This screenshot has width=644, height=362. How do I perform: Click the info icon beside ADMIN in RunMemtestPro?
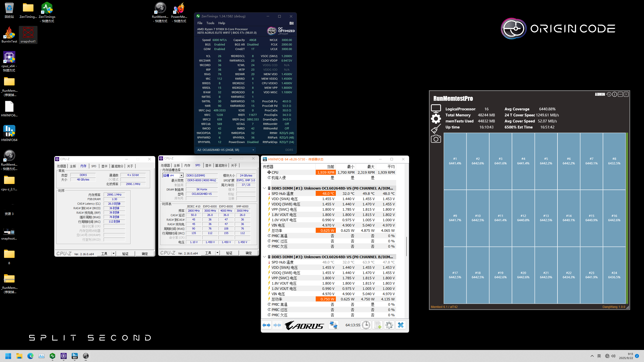614,94
